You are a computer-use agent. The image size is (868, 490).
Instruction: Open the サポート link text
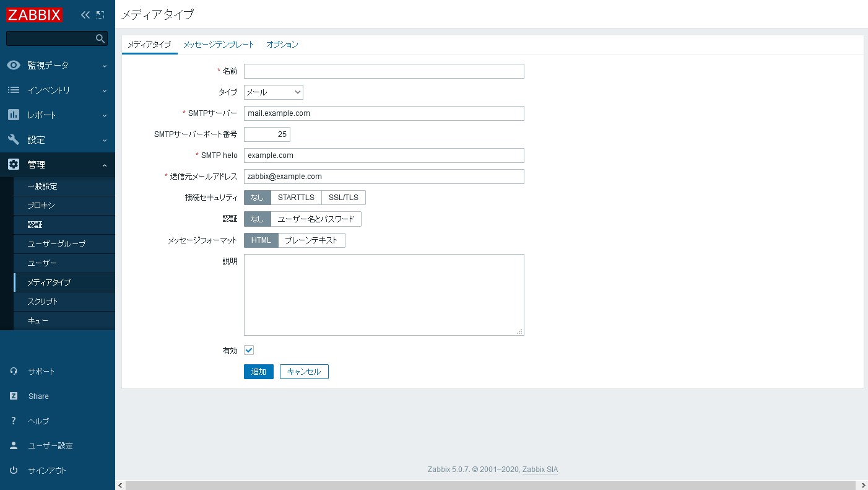pyautogui.click(x=41, y=372)
